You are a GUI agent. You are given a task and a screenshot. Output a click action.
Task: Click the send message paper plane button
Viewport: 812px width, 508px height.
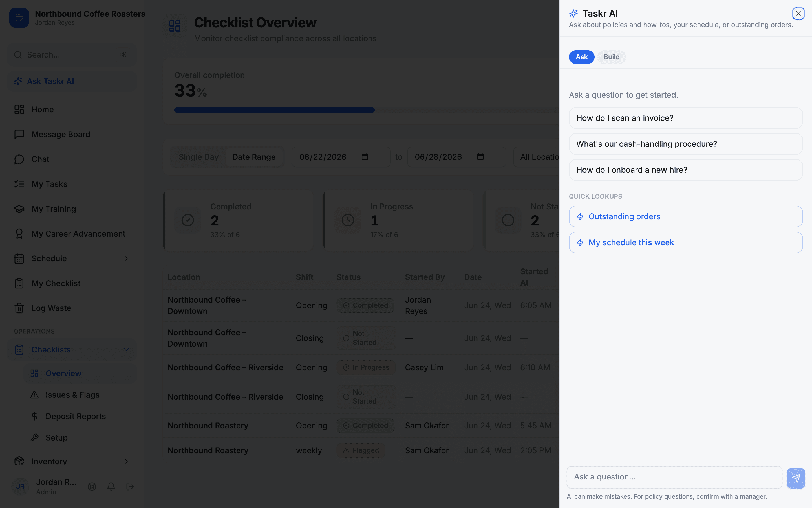(x=796, y=478)
